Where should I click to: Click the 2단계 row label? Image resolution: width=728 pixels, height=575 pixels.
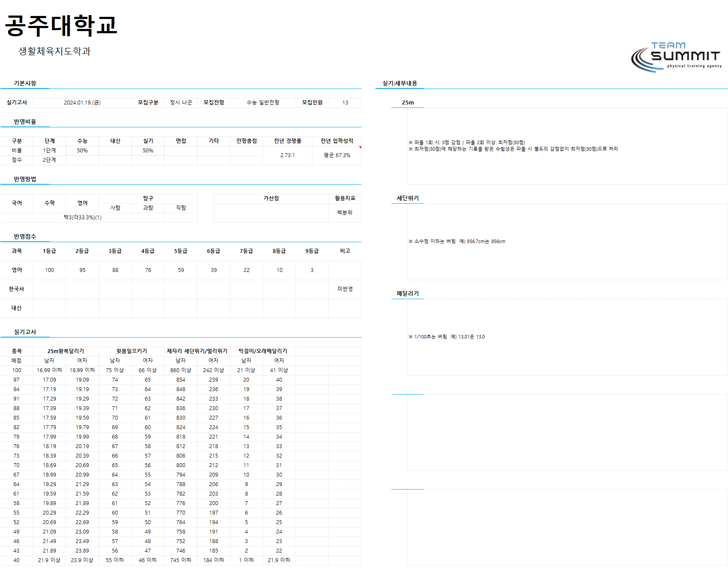tap(49, 160)
